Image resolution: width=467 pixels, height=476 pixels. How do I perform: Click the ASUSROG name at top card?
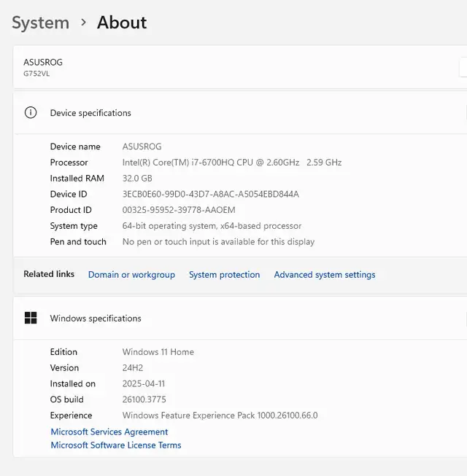pyautogui.click(x=43, y=62)
